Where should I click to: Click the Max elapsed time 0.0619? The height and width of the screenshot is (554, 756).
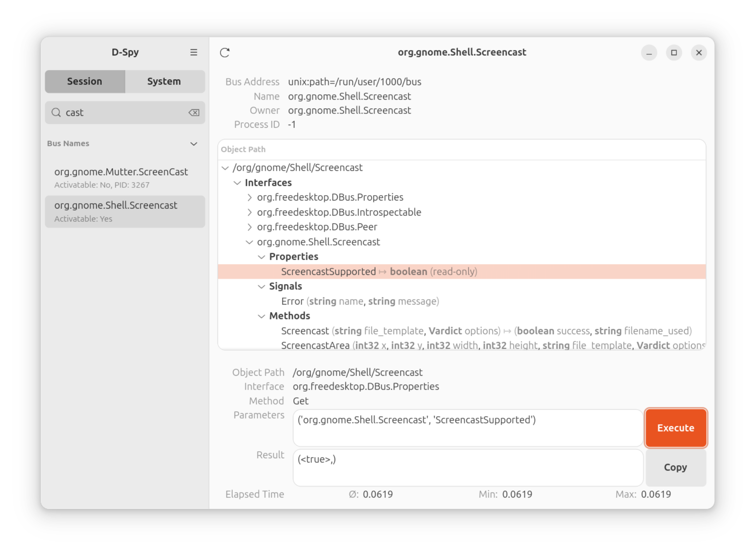pos(656,494)
